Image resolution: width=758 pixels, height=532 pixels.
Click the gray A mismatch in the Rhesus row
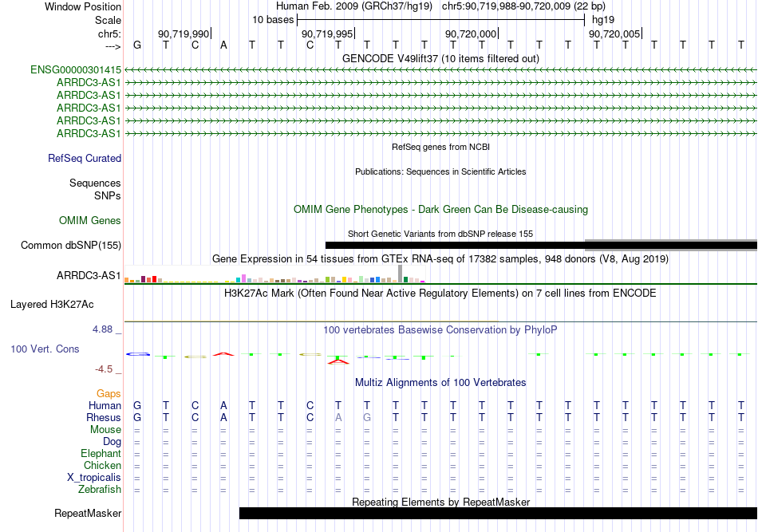[x=338, y=417]
